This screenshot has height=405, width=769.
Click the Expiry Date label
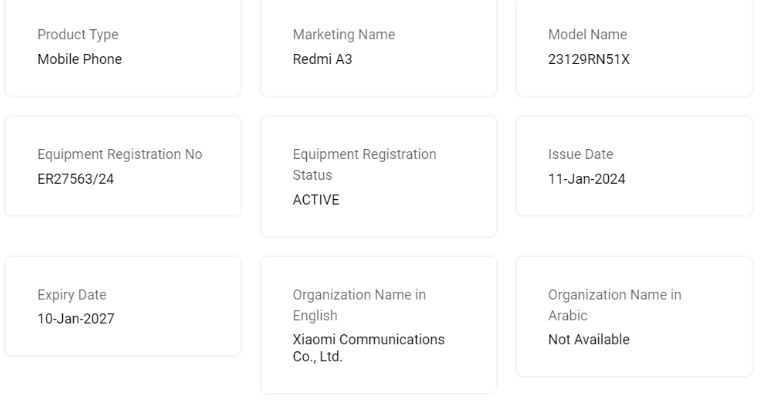[x=72, y=295]
